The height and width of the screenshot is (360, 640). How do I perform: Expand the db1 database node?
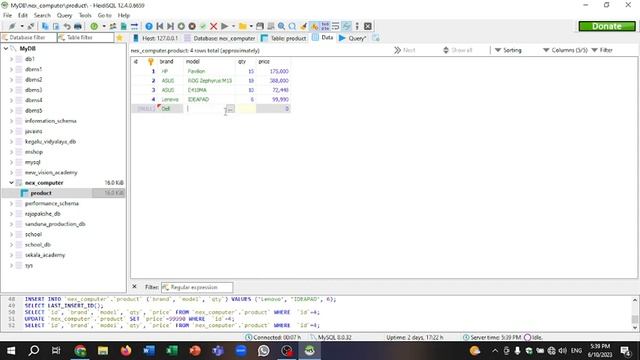[x=11, y=59]
